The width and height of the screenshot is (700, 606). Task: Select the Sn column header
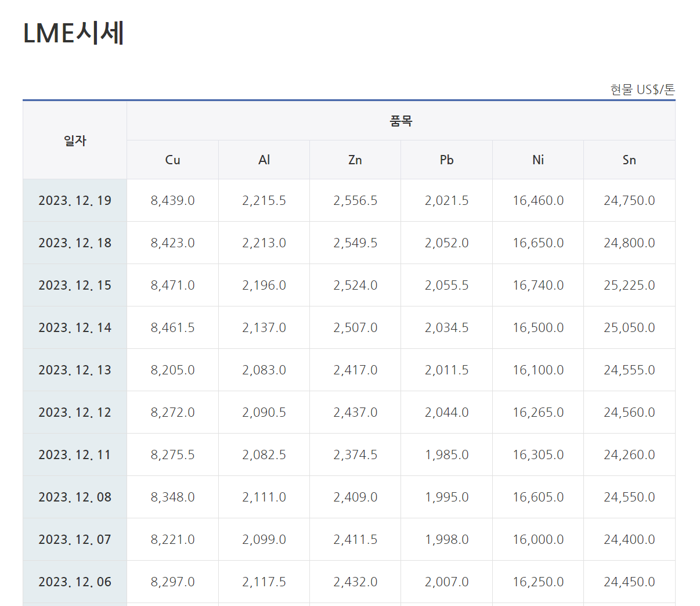[x=629, y=160]
